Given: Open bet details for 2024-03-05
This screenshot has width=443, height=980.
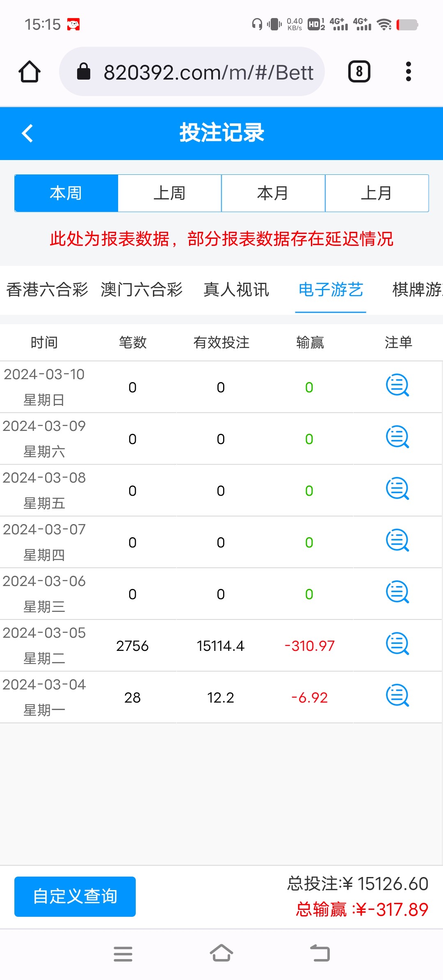Looking at the screenshot, I should (x=397, y=644).
